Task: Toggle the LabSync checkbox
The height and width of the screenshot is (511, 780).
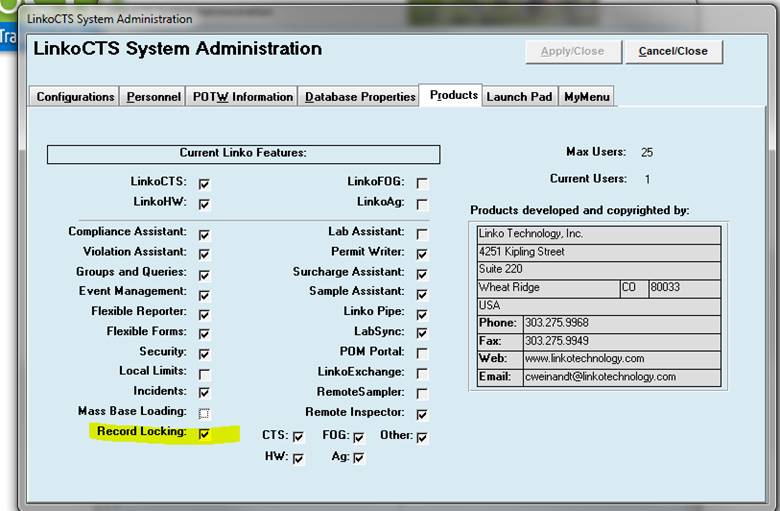Action: (422, 333)
